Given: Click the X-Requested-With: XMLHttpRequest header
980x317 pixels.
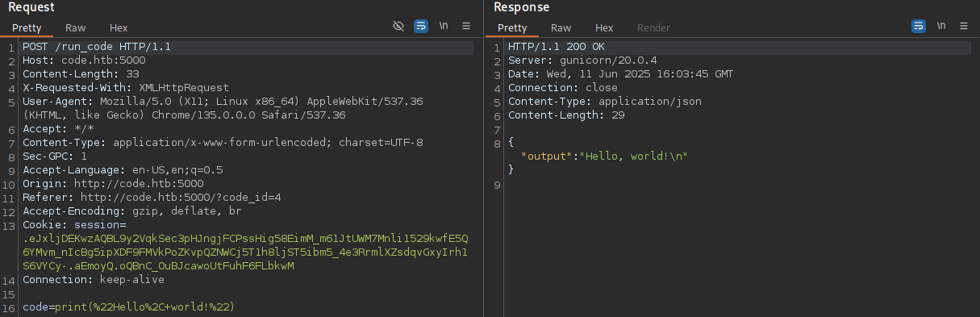Looking at the screenshot, I should (126, 88).
